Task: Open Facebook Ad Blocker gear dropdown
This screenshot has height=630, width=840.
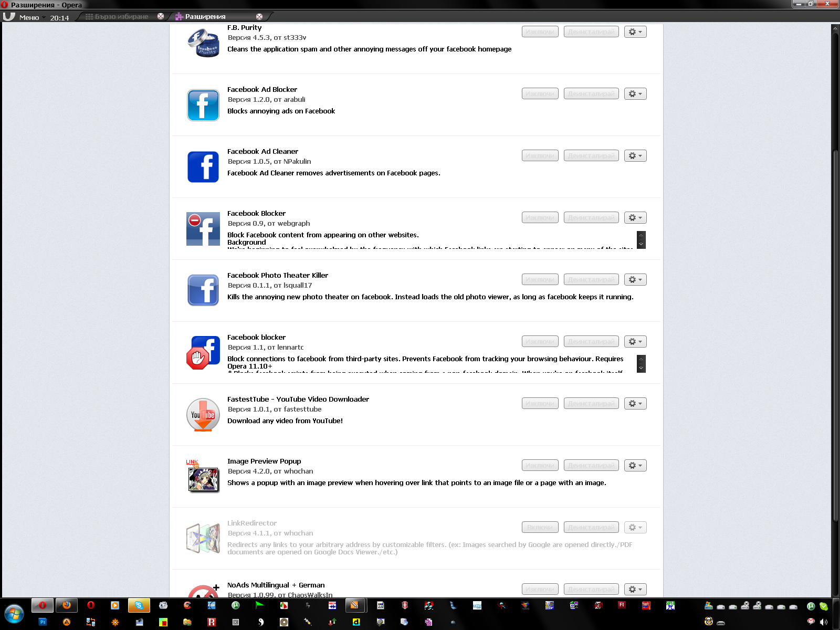Action: tap(635, 94)
